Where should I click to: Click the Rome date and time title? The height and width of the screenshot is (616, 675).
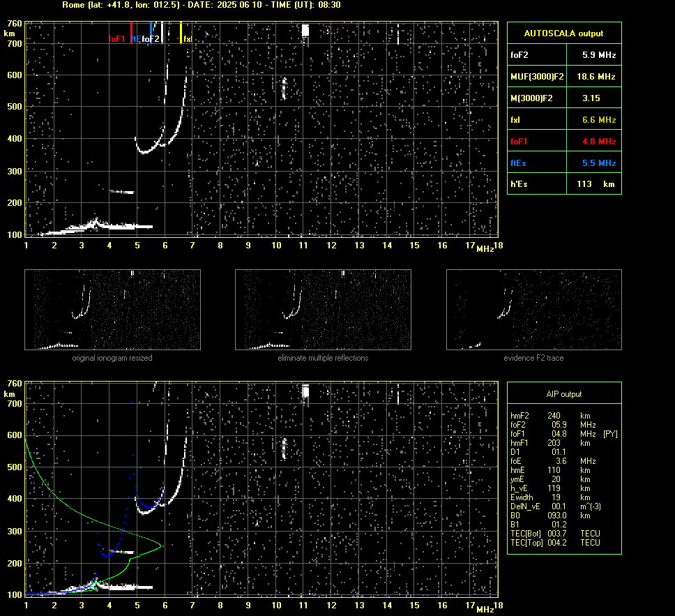202,5
